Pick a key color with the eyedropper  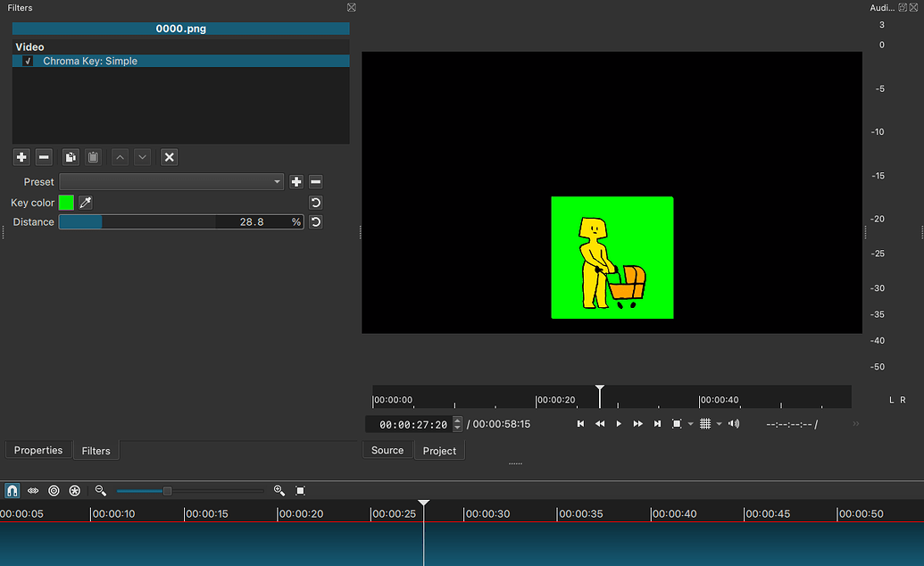point(86,203)
